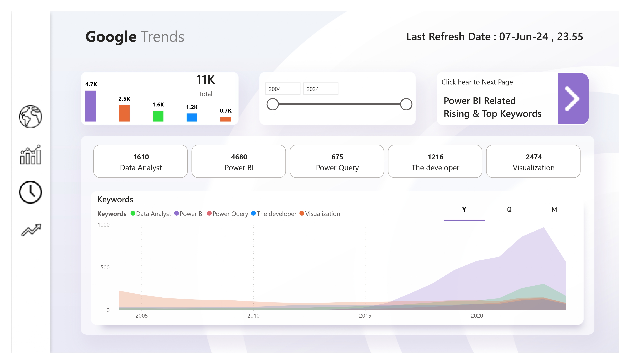Click the 2015 x-axis label

click(365, 316)
